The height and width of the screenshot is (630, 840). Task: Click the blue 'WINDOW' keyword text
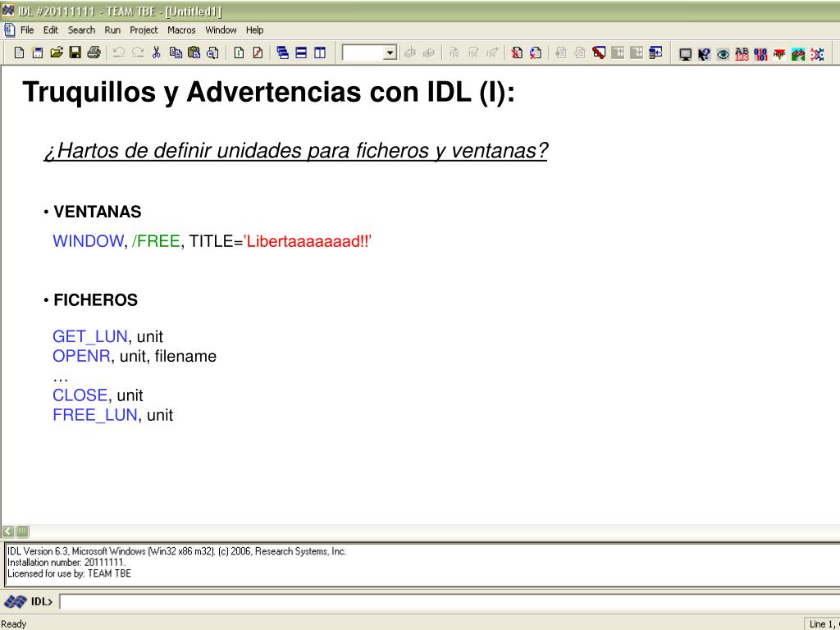(x=88, y=241)
